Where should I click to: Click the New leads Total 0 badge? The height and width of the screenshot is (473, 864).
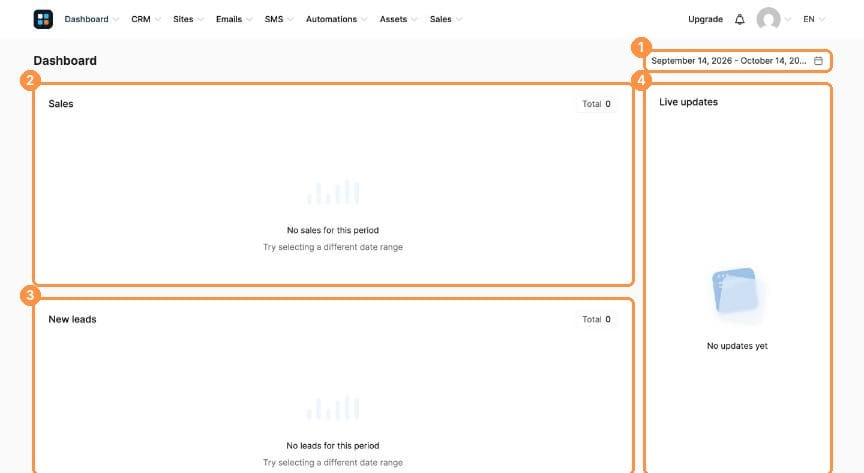(x=596, y=319)
